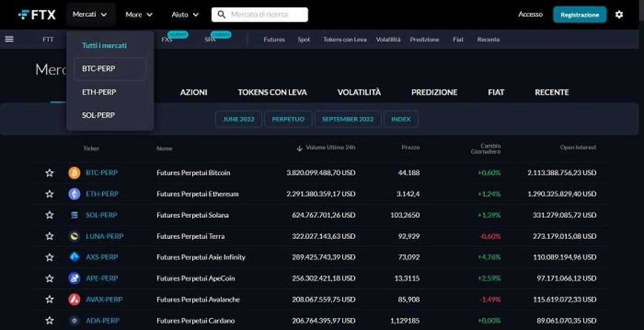644x330 pixels.
Task: Open FXS market in navbar
Action: click(x=167, y=39)
